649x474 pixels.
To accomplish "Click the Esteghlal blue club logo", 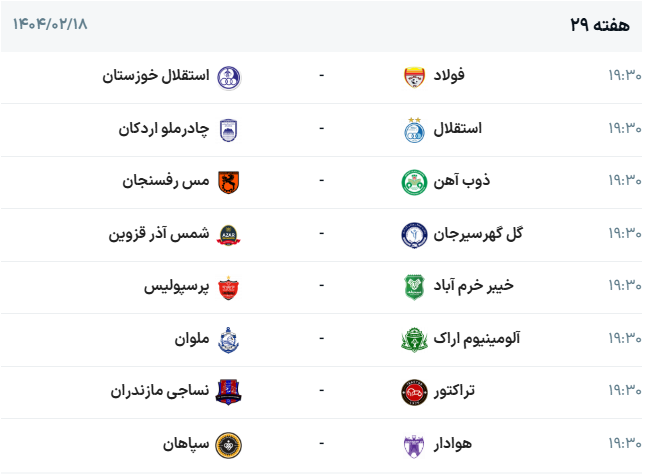I will click(x=413, y=129).
